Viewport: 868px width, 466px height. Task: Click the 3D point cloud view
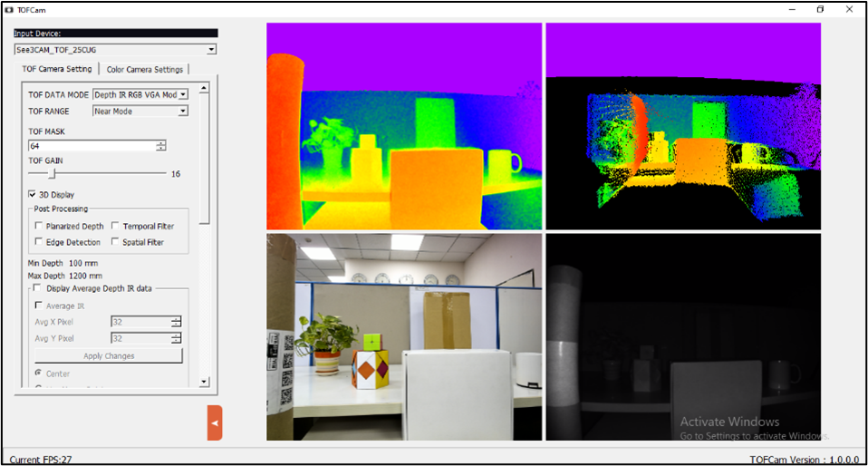(x=682, y=126)
